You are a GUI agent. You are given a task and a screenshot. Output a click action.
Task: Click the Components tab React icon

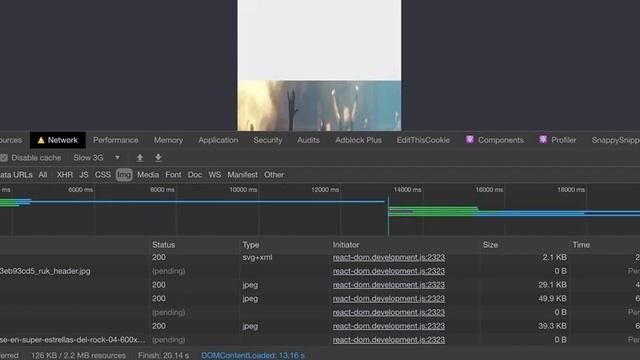(x=470, y=140)
